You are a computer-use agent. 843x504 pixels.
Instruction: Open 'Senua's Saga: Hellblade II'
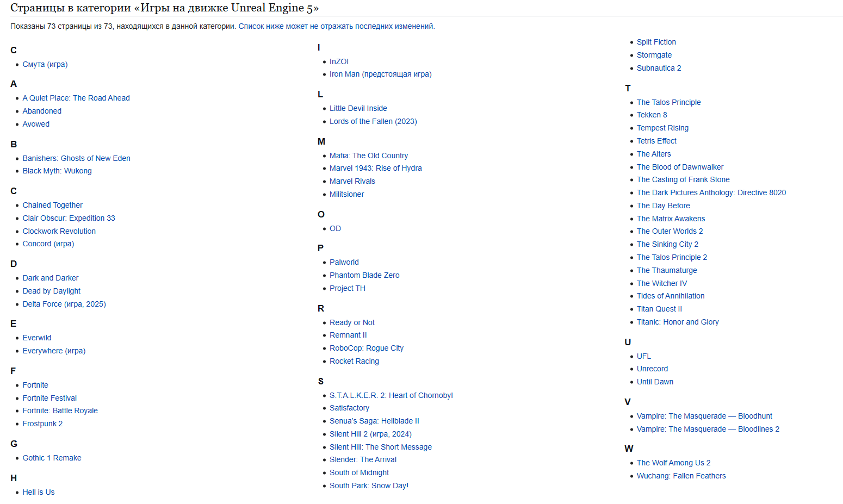[374, 421]
